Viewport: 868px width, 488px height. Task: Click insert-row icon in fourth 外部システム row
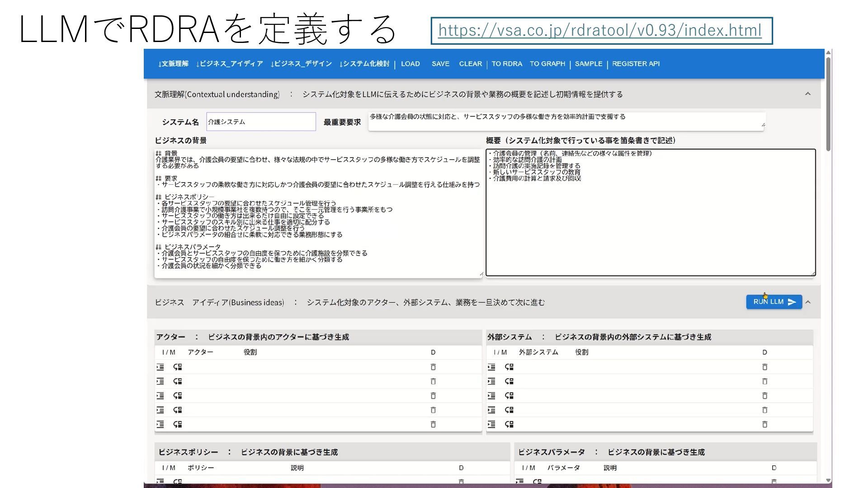click(491, 410)
